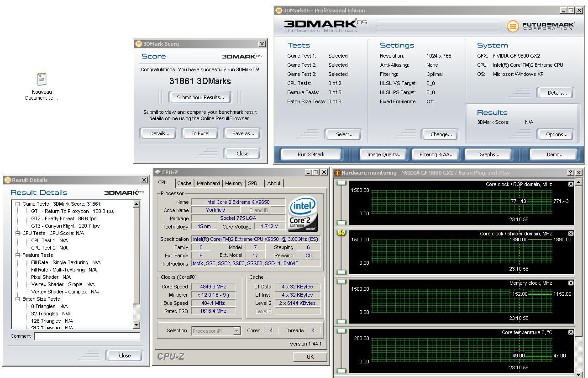Click the Hardware monitoring title bar icon
This screenshot has width=588, height=378.
[x=337, y=173]
